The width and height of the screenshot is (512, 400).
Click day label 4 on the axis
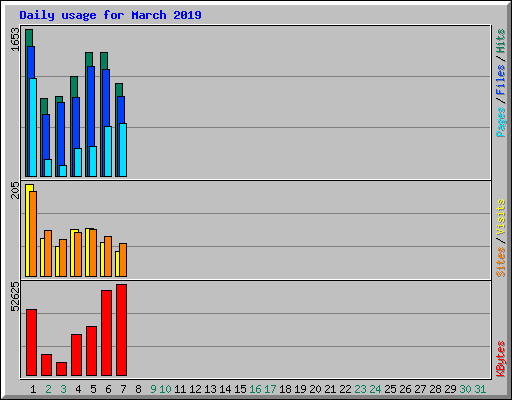coord(78,389)
